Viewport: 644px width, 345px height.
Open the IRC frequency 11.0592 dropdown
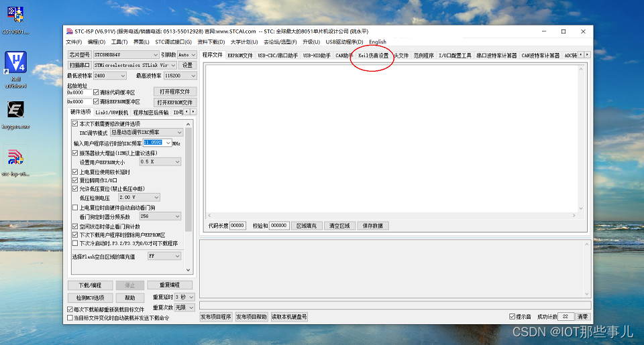tap(157, 143)
